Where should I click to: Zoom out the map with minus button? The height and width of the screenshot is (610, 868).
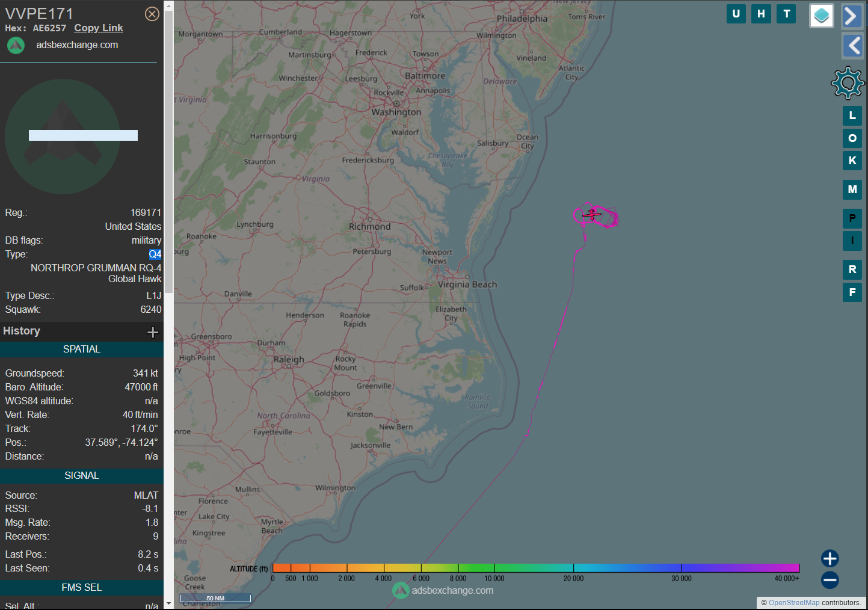[x=830, y=580]
